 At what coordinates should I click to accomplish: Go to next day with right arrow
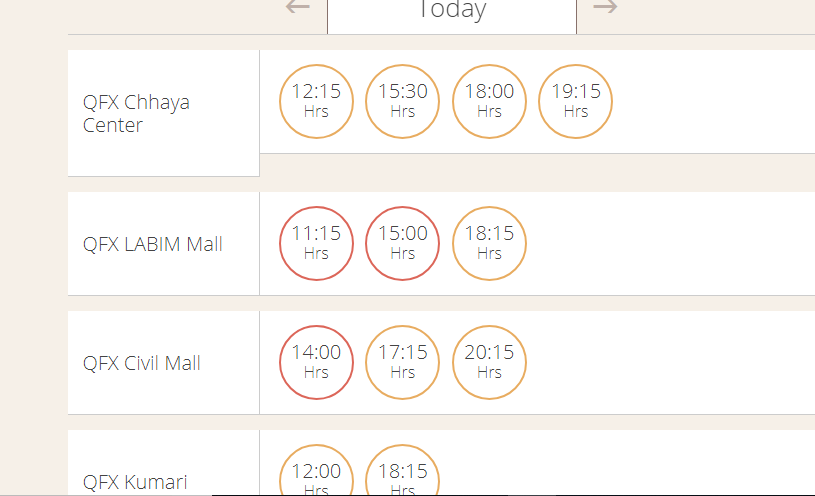(605, 7)
